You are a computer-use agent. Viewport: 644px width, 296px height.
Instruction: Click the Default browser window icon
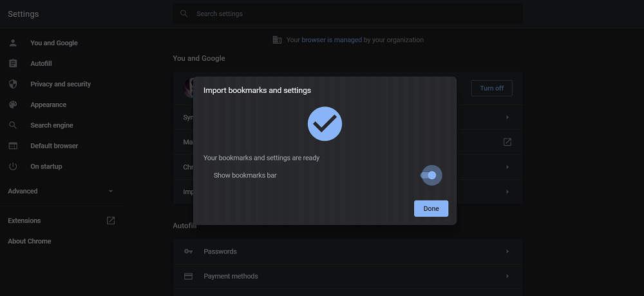(13, 146)
